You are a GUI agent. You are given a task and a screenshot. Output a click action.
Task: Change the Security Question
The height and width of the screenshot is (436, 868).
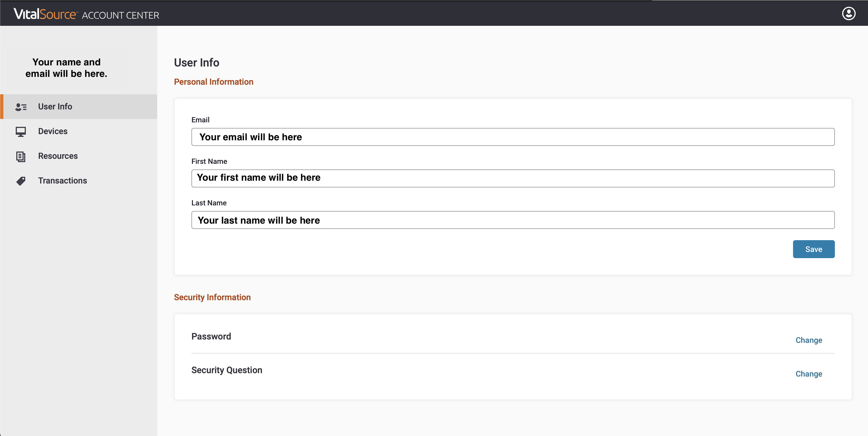coord(809,374)
